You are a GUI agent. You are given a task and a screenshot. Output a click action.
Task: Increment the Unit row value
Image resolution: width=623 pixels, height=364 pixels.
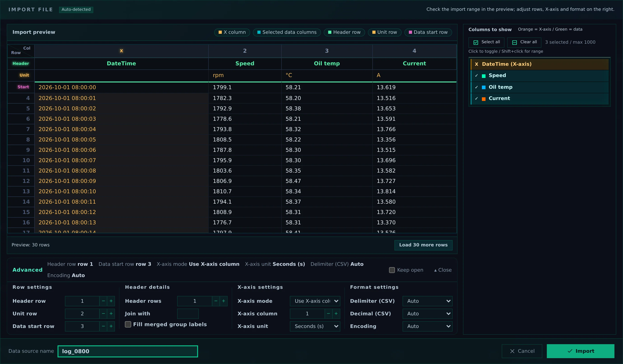tap(111, 314)
